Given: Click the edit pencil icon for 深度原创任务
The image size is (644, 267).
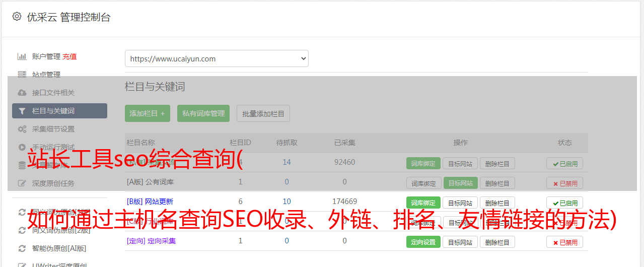Looking at the screenshot, I should coord(22,183).
